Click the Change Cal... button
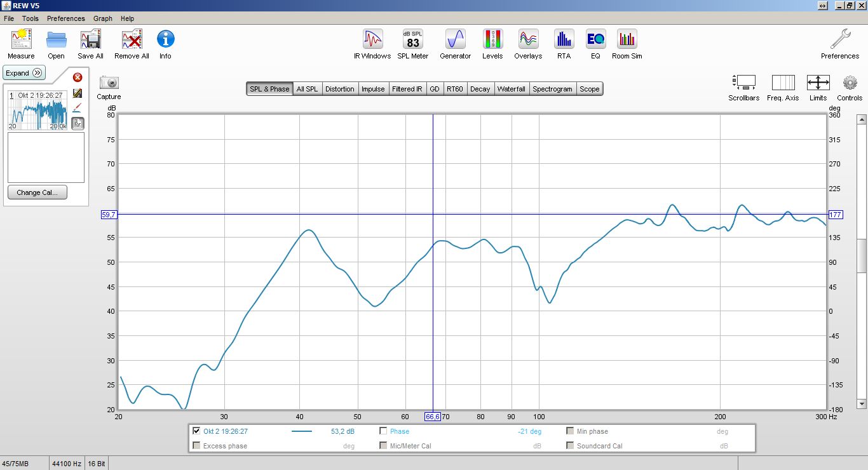This screenshot has height=470, width=868. (37, 192)
